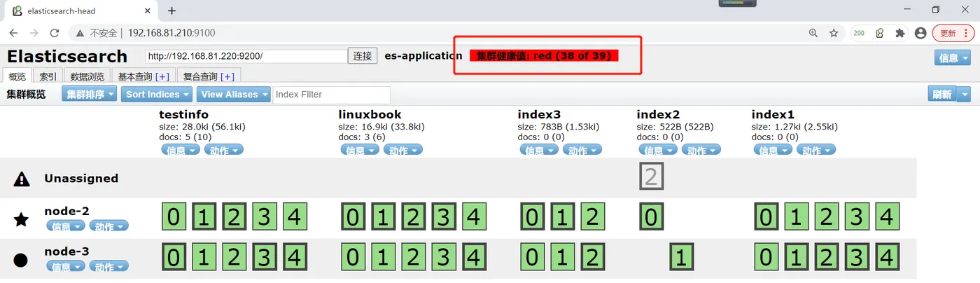Reload the current page
This screenshot has width=980, height=283.
(x=55, y=33)
